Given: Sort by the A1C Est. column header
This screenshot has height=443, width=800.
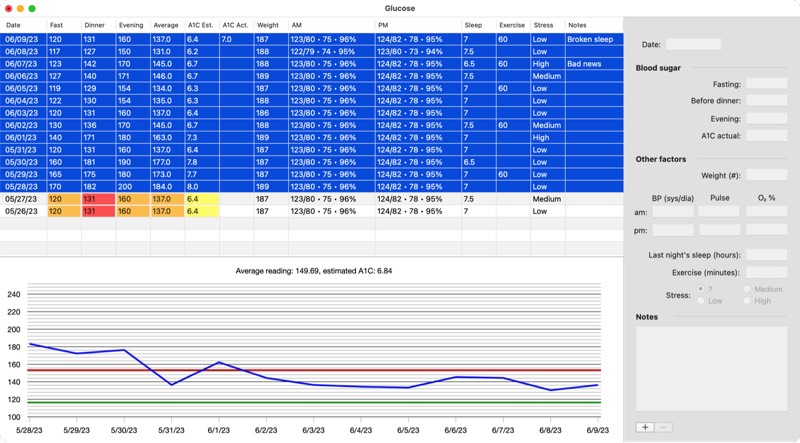Looking at the screenshot, I should coord(201,25).
